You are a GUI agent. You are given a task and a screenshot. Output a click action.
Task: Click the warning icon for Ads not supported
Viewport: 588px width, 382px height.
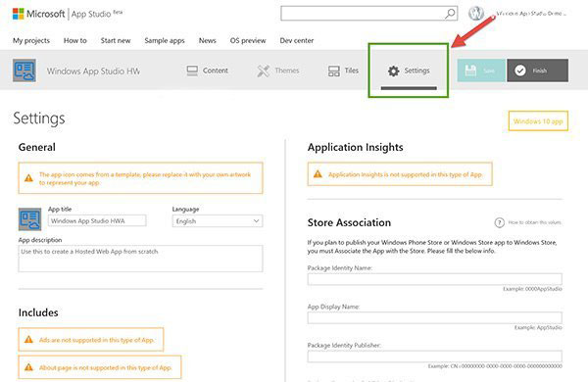coord(28,340)
